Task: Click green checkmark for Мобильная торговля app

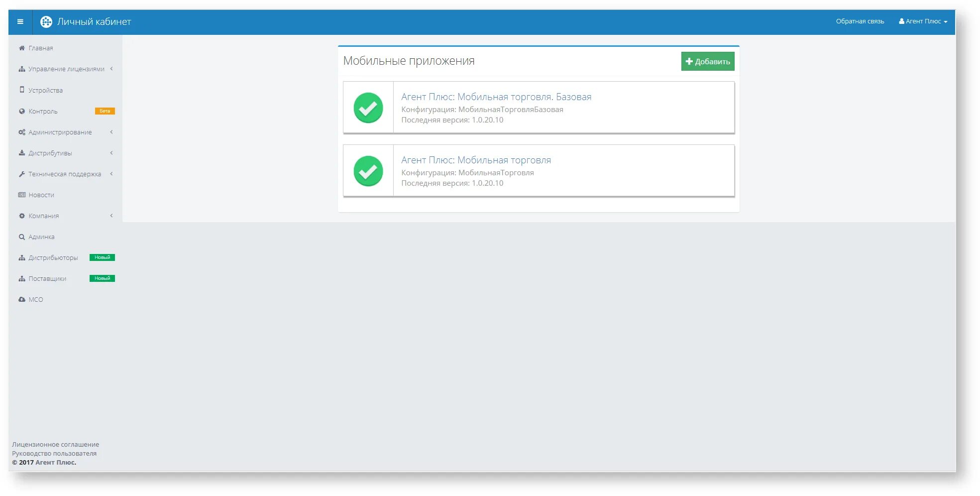Action: 368,171
